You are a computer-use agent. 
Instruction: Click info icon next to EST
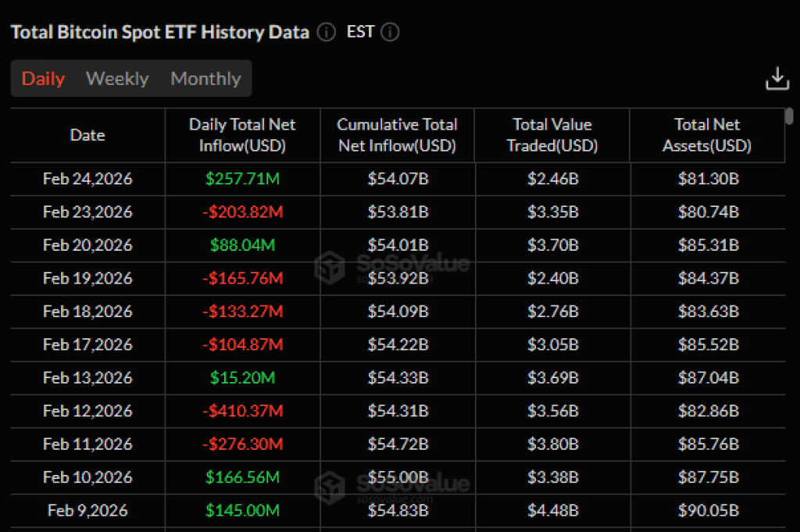[x=391, y=32]
